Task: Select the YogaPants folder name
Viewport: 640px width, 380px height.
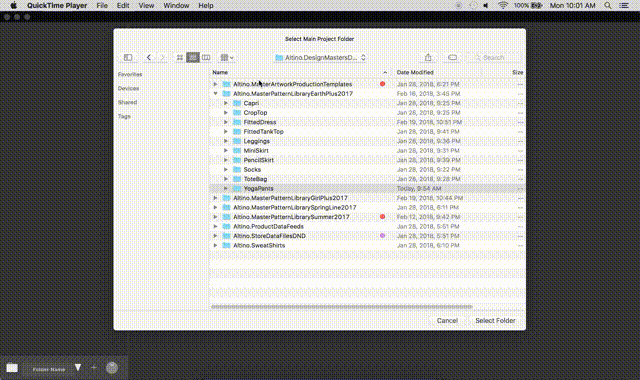Action: [258, 189]
